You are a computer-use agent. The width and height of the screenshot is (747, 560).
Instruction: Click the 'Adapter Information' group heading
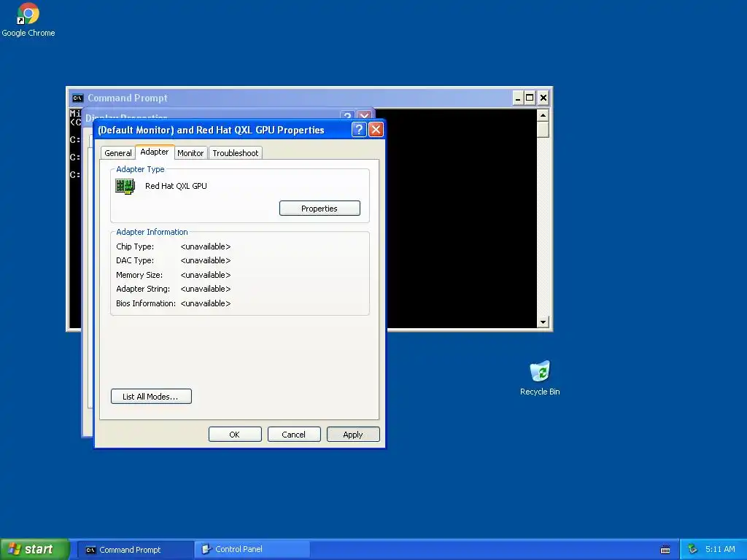tap(152, 232)
